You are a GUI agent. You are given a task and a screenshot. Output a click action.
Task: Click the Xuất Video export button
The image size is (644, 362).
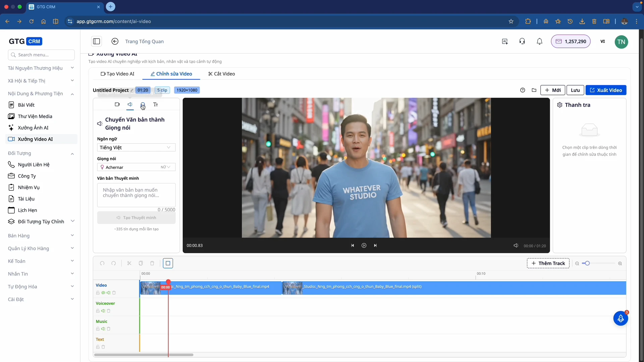click(x=606, y=90)
